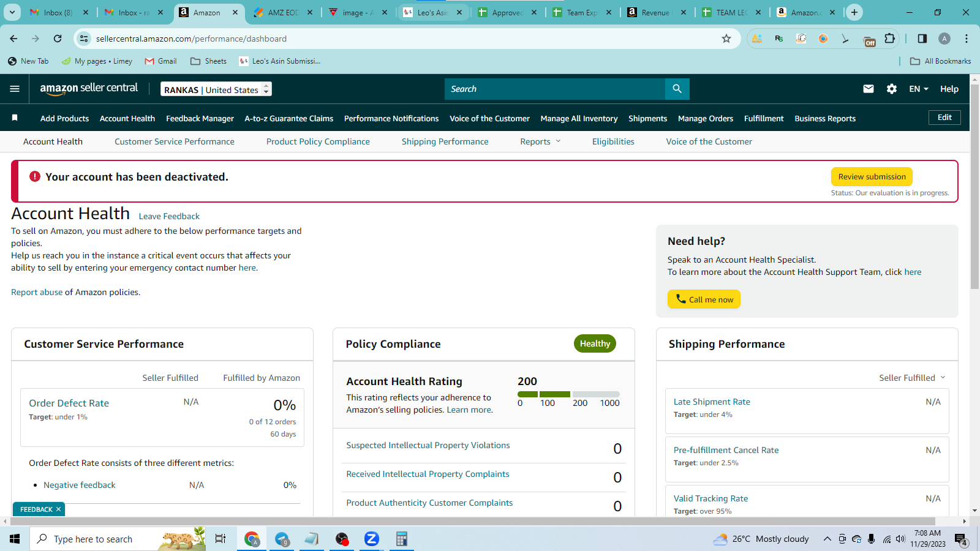Open the Order Defect Rate link
The height and width of the screenshot is (551, 980).
coord(69,403)
